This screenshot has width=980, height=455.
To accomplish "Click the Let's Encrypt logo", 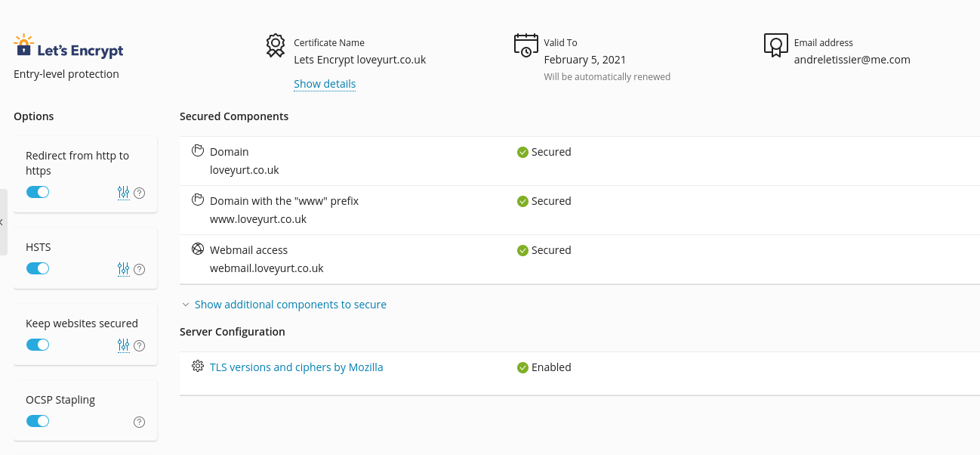I will pos(69,47).
